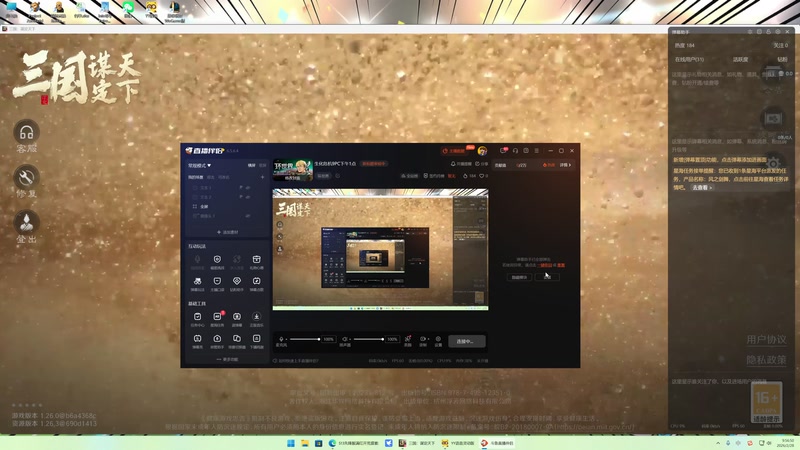The image size is (800, 450).
Task: Open 详情 details arrow in right panel
Action: [x=565, y=165]
